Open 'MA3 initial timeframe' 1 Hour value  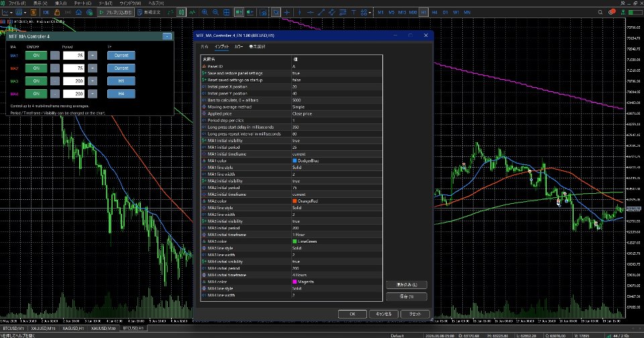click(x=337, y=235)
